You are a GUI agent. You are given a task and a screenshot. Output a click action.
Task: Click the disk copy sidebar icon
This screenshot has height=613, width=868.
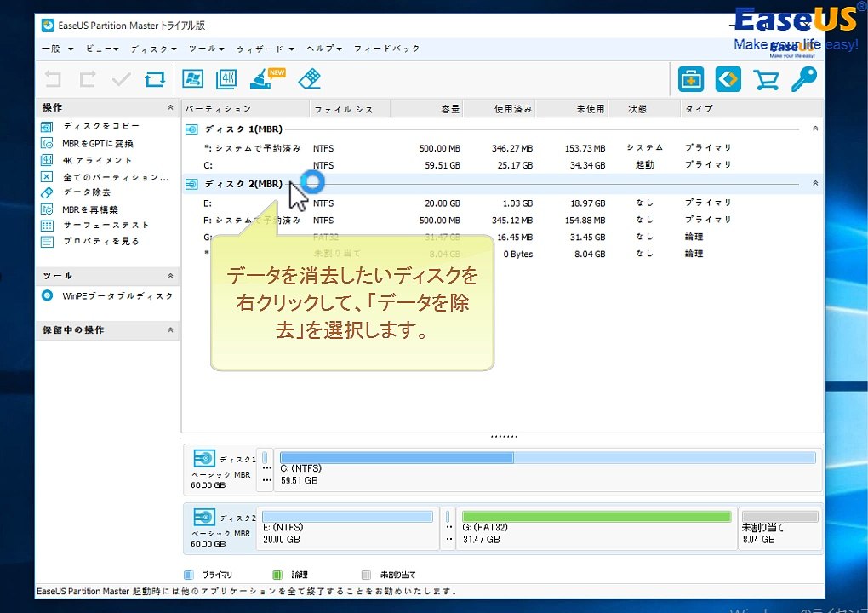(47, 127)
